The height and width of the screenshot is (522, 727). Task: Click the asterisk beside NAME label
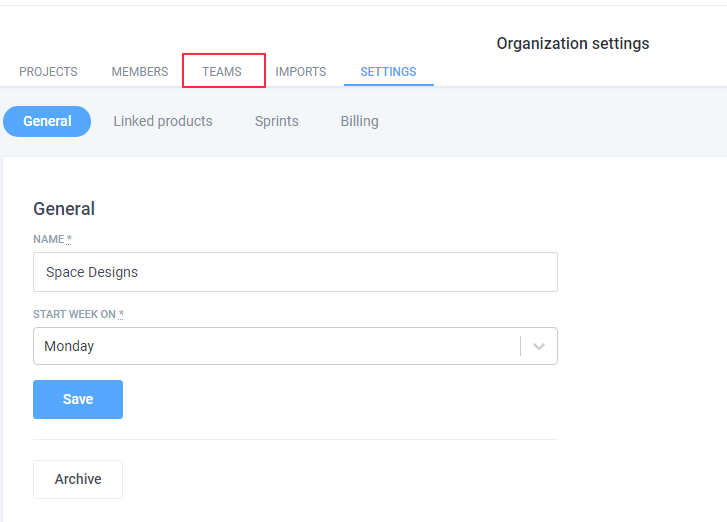tap(69, 239)
